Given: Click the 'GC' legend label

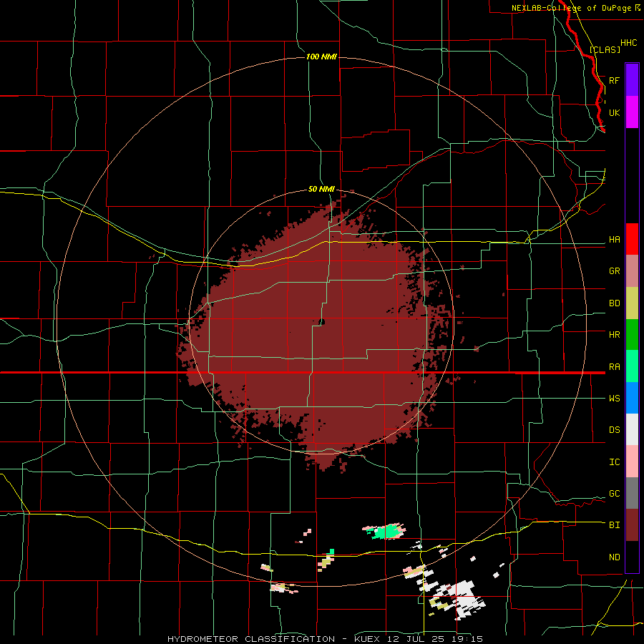Looking at the screenshot, I should click(614, 494).
